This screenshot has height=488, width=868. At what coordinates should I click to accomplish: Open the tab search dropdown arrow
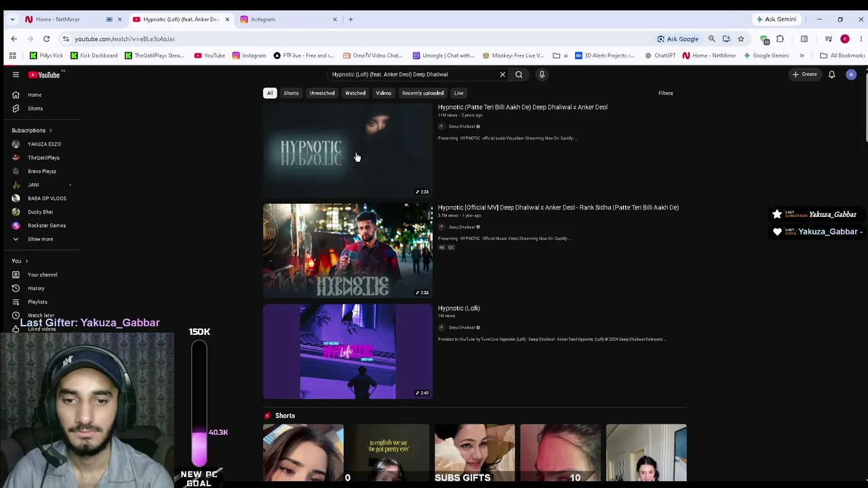pos(12,19)
